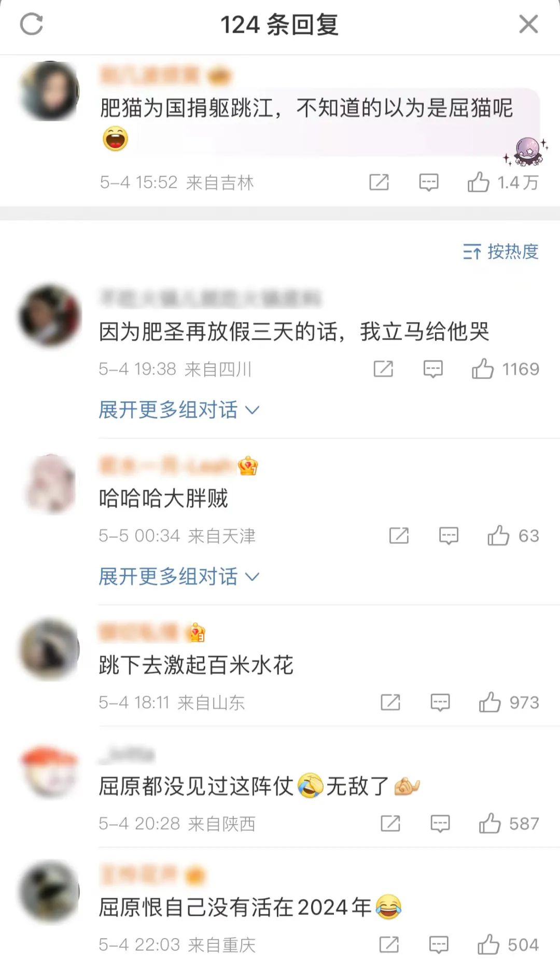Expand 展开更多组对话 under the 四川 comment
This screenshot has width=560, height=961.
179,410
